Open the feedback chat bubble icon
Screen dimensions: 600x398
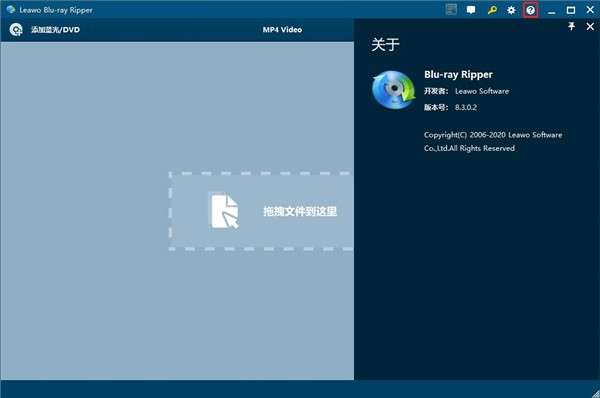click(471, 10)
